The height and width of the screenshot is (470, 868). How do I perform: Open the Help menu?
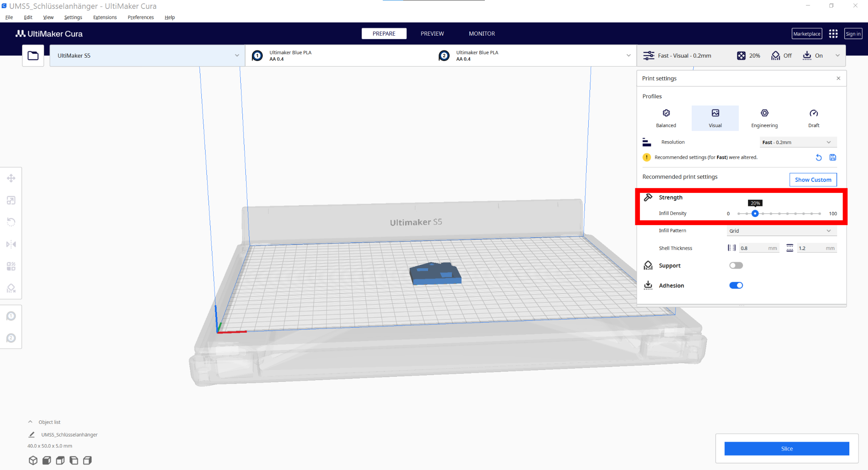170,17
